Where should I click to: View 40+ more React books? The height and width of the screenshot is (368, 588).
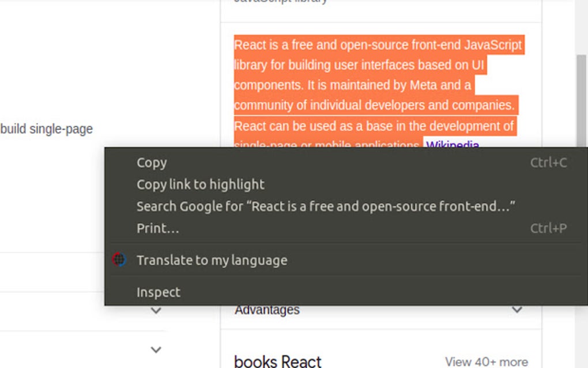click(486, 361)
